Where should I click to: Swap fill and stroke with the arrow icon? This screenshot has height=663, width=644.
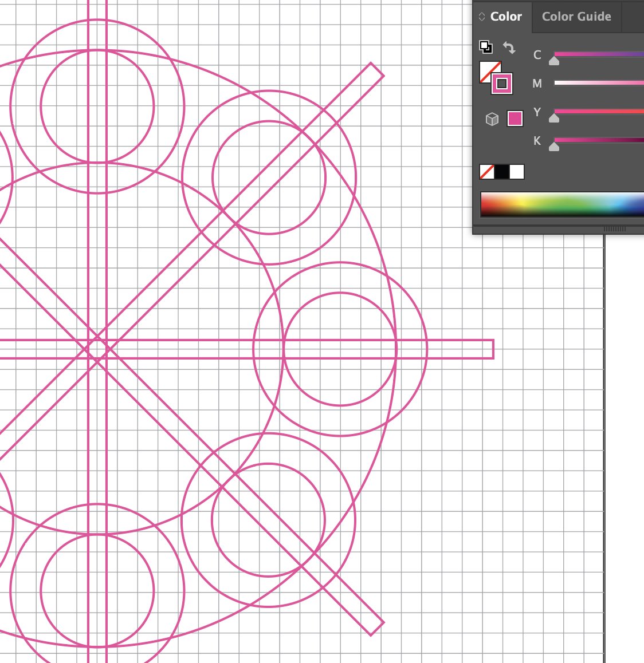pyautogui.click(x=509, y=48)
